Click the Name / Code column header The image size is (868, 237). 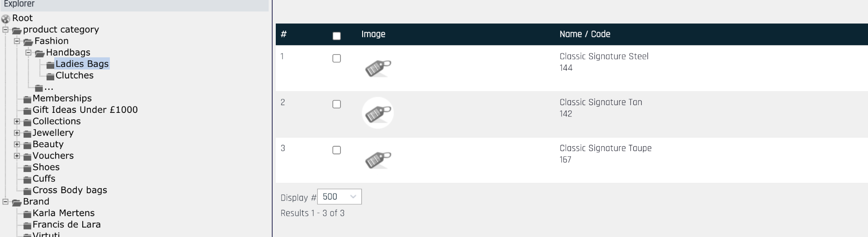coord(585,34)
